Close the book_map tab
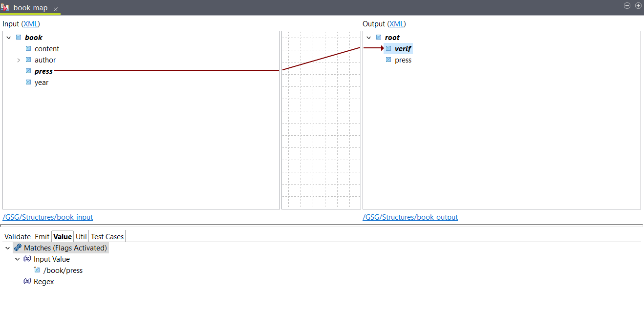This screenshot has width=644, height=311. (x=56, y=9)
